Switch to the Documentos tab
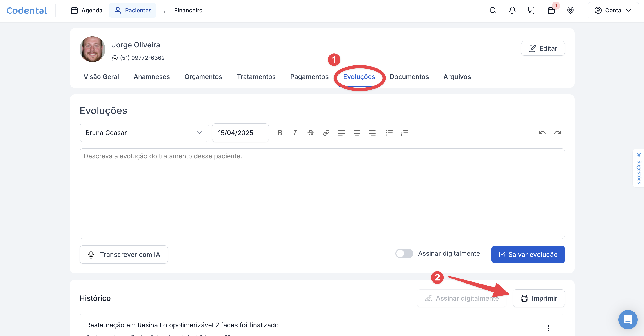This screenshot has height=336, width=644. click(409, 77)
